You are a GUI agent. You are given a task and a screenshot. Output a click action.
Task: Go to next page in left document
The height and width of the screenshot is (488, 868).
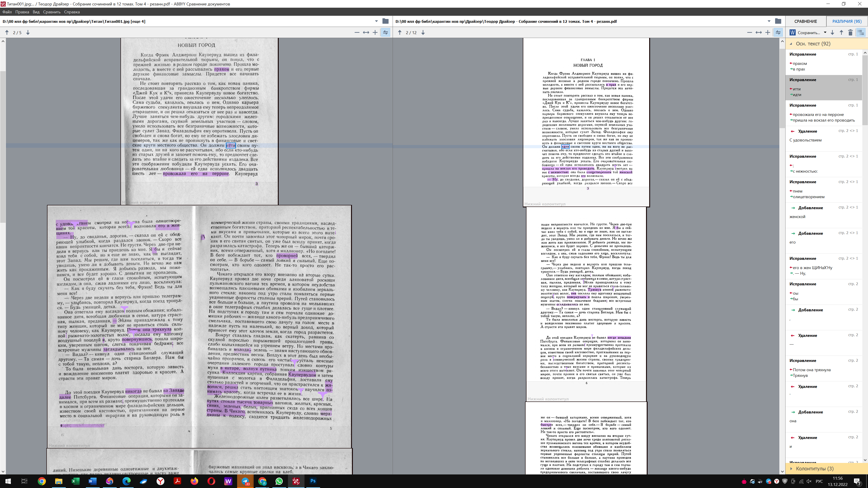[28, 32]
